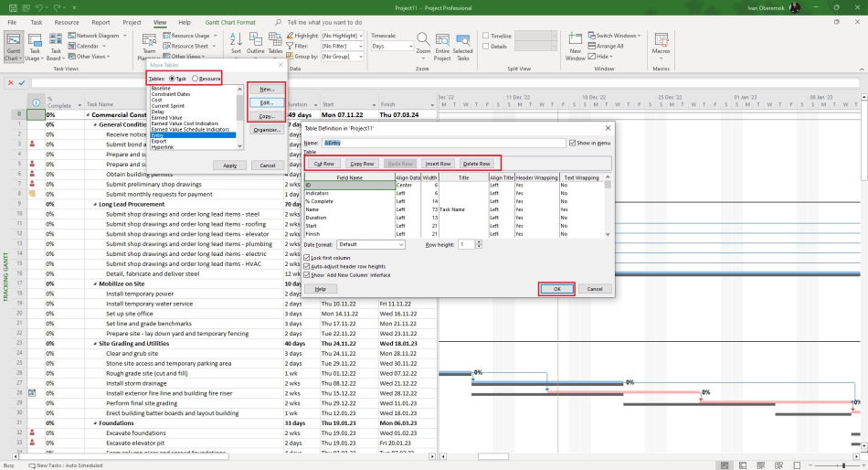Viewport: 868px width, 470px height.
Task: Click the user account avatar
Action: [794, 7]
